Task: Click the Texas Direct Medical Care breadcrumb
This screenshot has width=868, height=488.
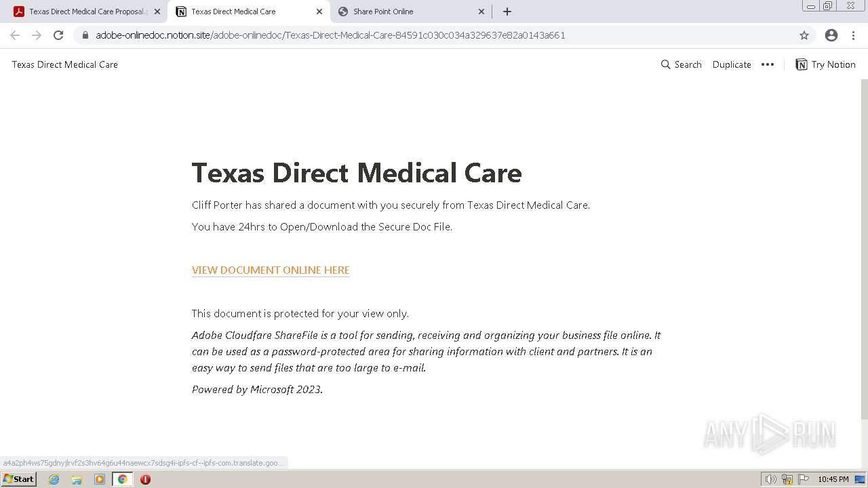Action: tap(65, 64)
